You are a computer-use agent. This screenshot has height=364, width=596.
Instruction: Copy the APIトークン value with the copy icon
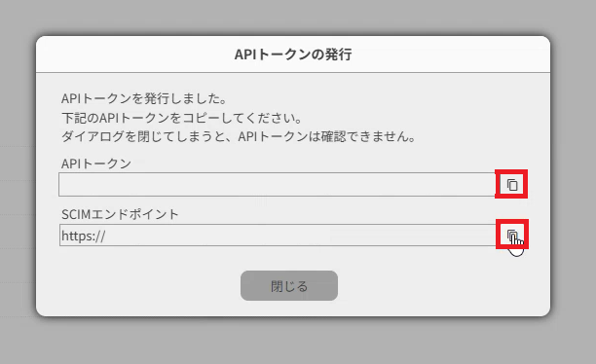click(x=511, y=185)
